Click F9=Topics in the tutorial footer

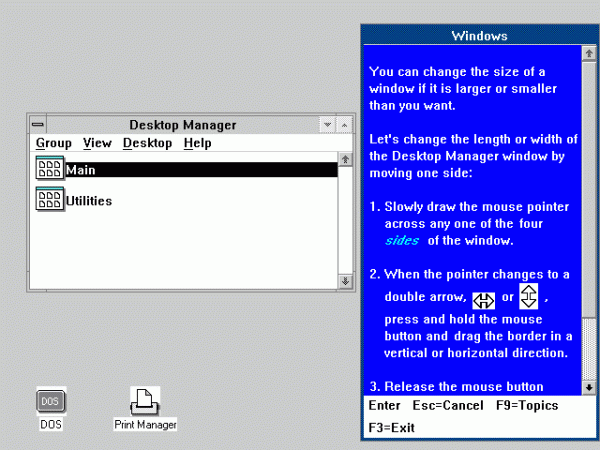coord(527,406)
